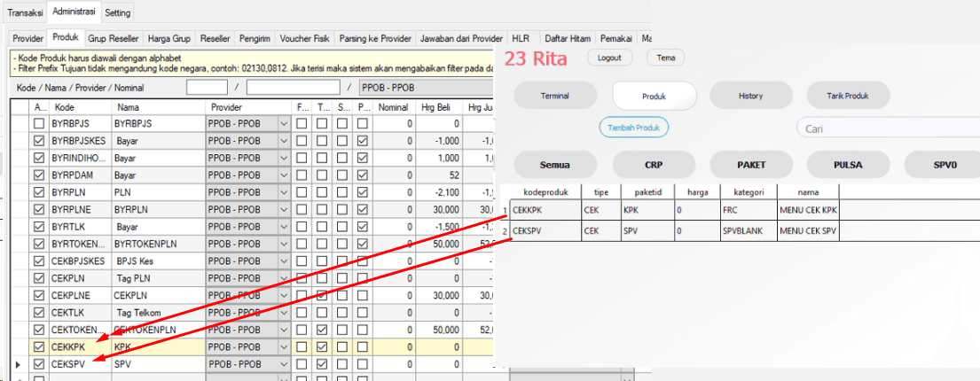Sort by the Kode column header
This screenshot has width=980, height=381.
click(80, 107)
